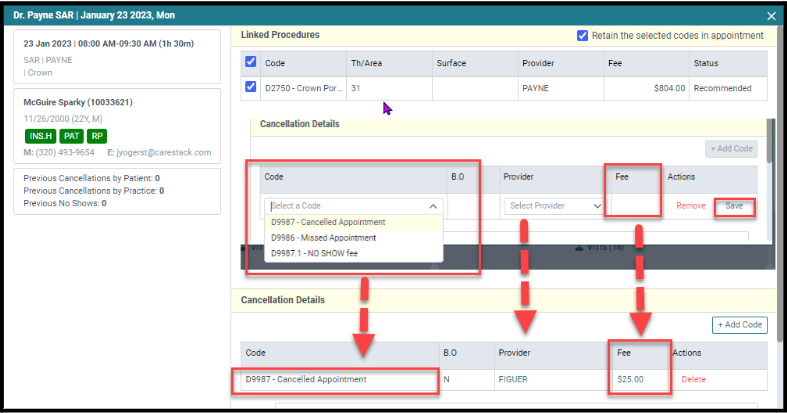
Task: Toggle the Retain selected codes checkbox
Action: click(582, 36)
